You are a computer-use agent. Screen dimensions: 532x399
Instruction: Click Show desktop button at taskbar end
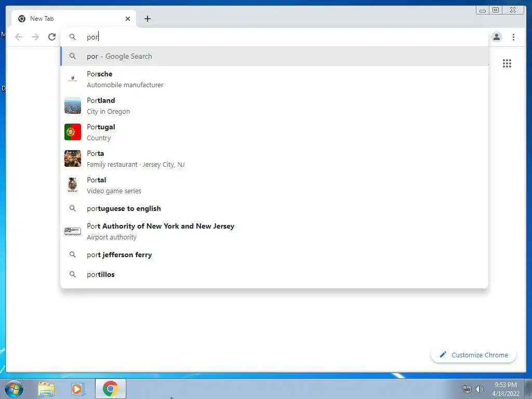[x=528, y=389]
